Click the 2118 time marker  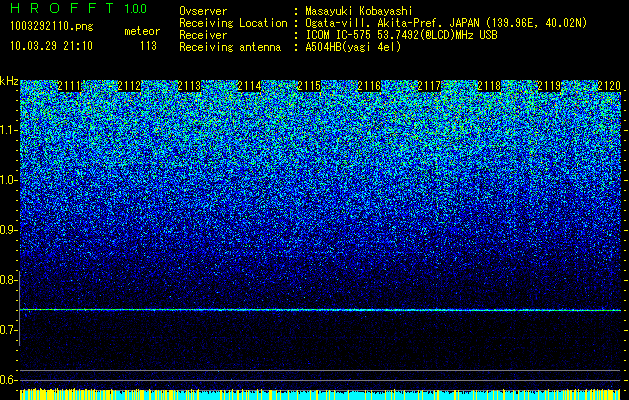pos(489,86)
